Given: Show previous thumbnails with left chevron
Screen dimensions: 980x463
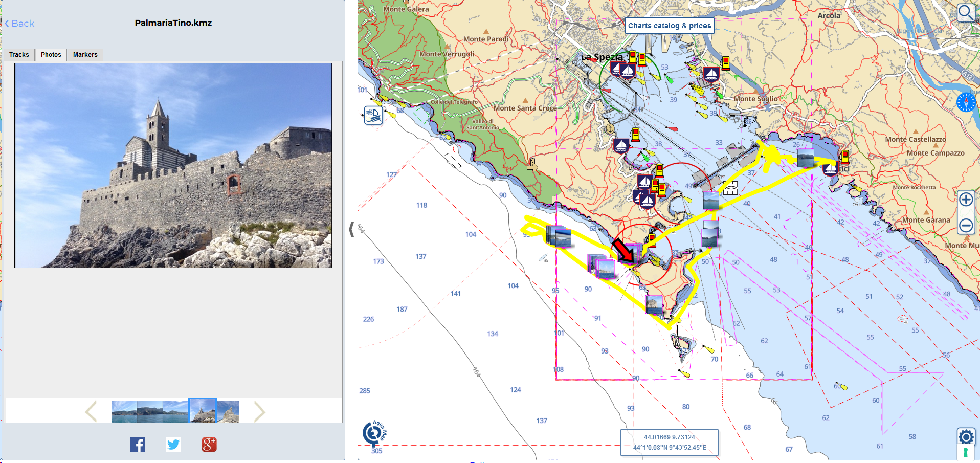Looking at the screenshot, I should [x=91, y=411].
